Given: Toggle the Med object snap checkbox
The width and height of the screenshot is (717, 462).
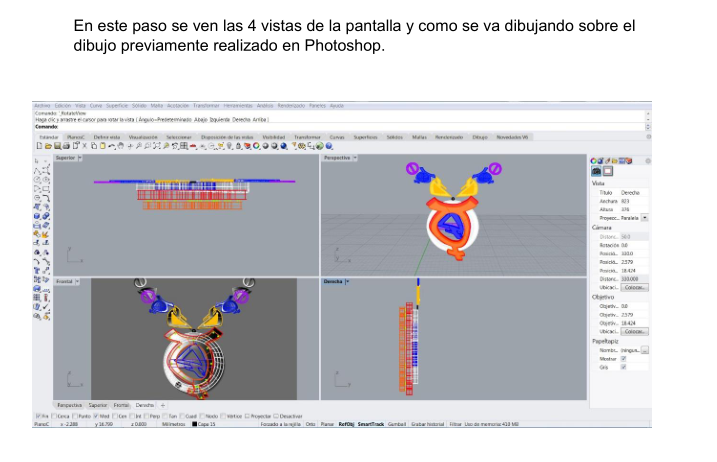Looking at the screenshot, I should (x=96, y=416).
